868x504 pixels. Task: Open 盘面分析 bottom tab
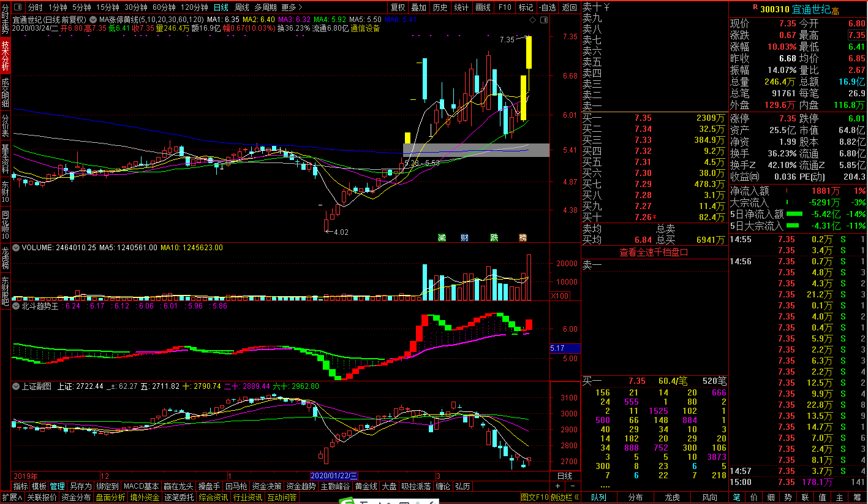click(x=111, y=497)
